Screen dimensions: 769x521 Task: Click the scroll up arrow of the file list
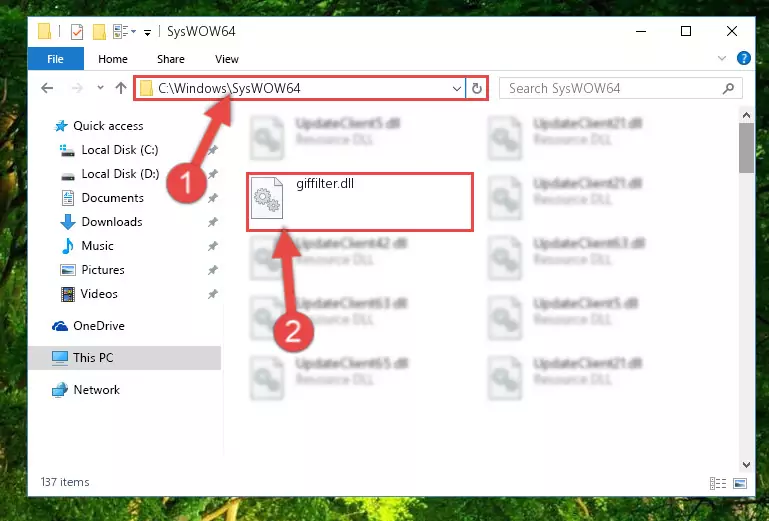746,115
